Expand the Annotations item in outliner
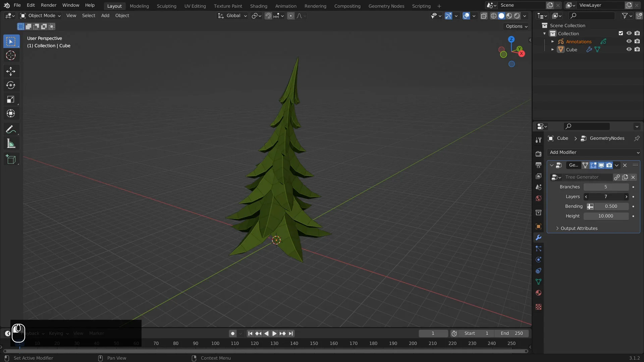The width and height of the screenshot is (644, 362). tap(552, 42)
